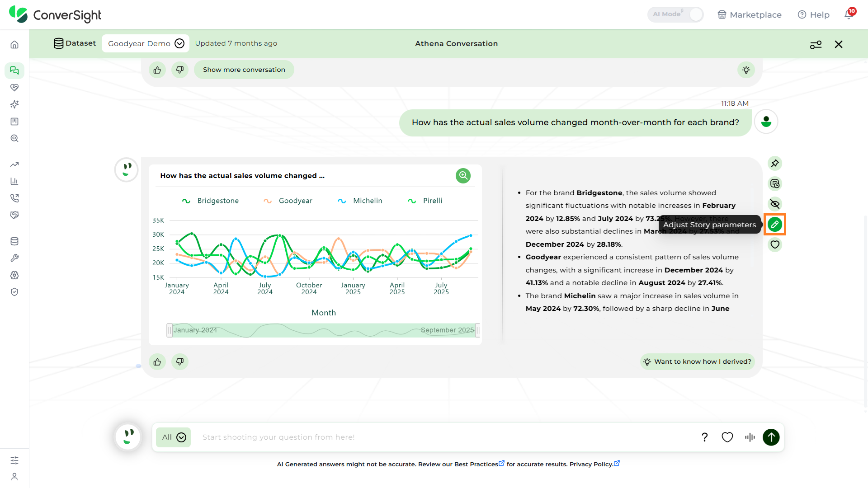
Task: Send the question with the arrow button
Action: 771,437
